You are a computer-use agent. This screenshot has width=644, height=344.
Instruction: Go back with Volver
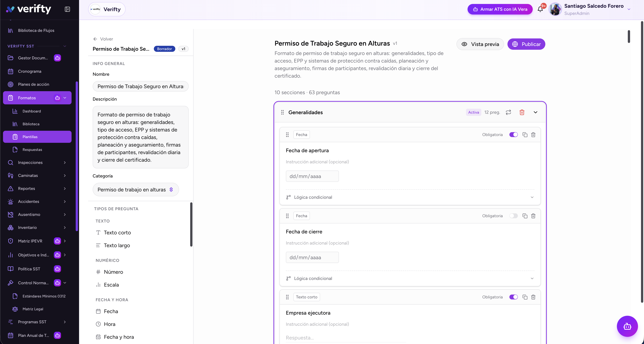point(103,39)
